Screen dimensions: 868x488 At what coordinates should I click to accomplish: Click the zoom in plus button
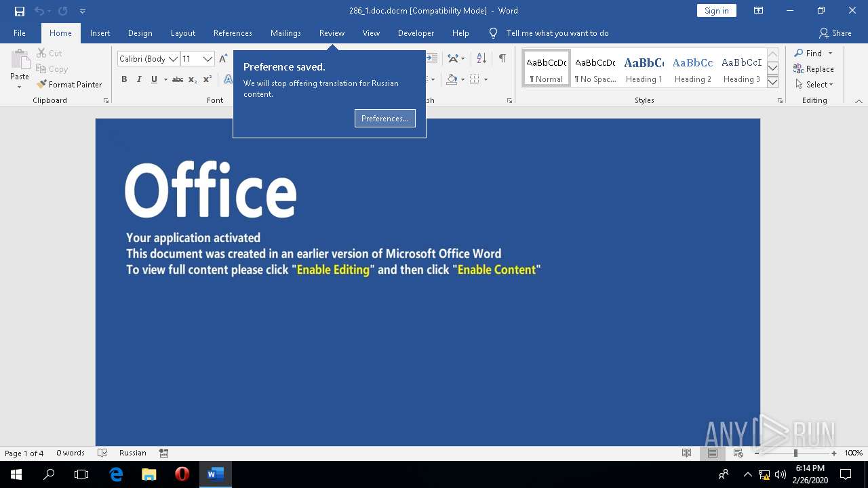click(834, 453)
